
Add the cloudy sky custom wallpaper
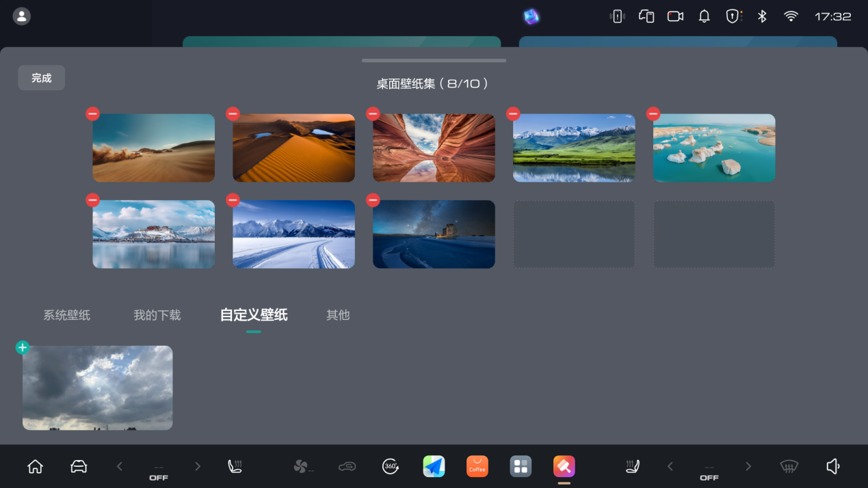[22, 347]
